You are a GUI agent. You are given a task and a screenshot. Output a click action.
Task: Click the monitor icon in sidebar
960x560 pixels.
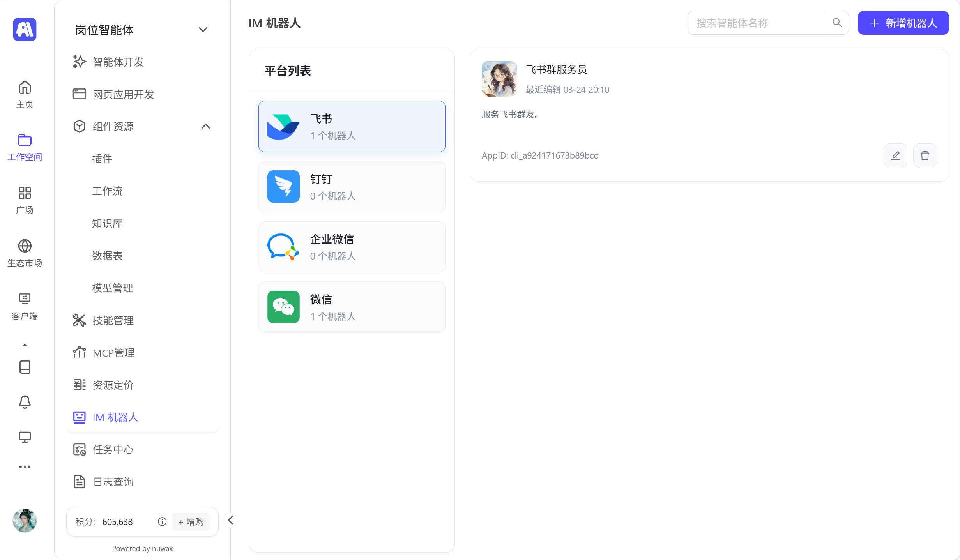click(x=25, y=437)
